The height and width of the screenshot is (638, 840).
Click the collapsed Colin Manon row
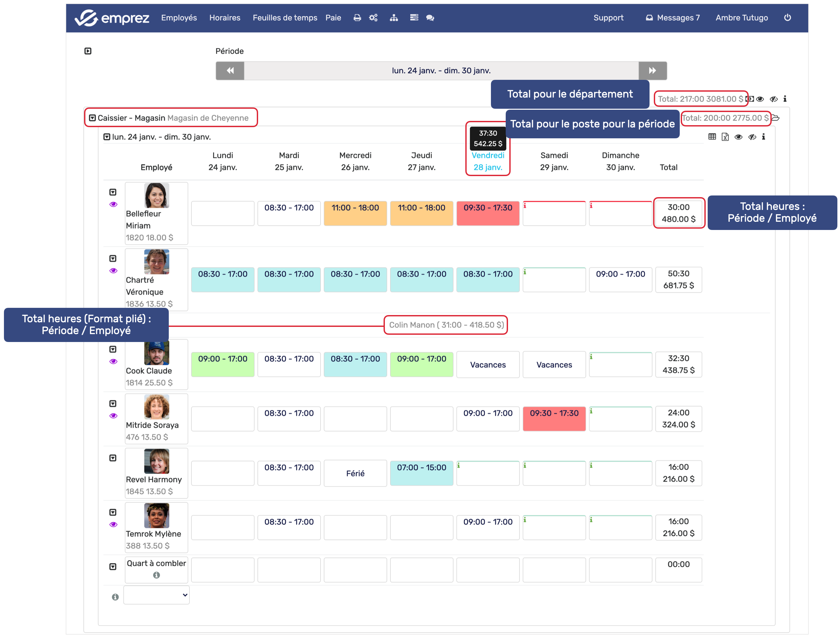tap(446, 325)
